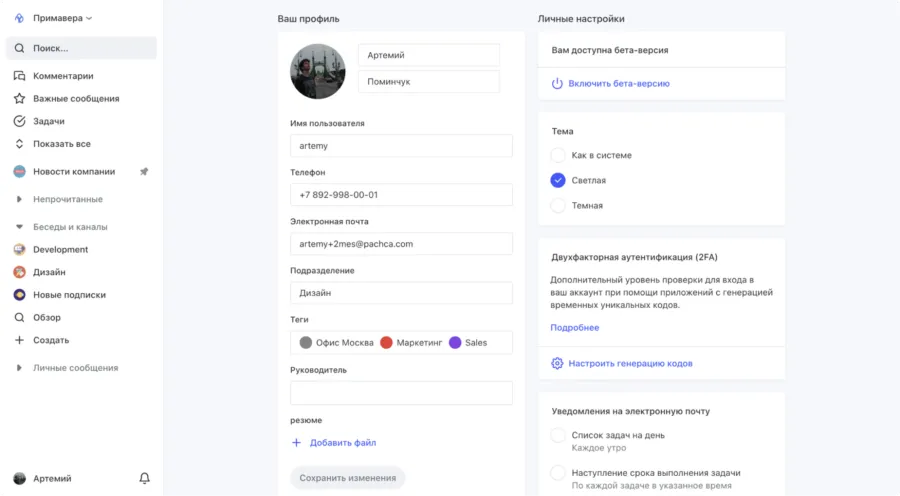
Task: Click the red Маркетинг tag color dot
Action: pos(386,342)
